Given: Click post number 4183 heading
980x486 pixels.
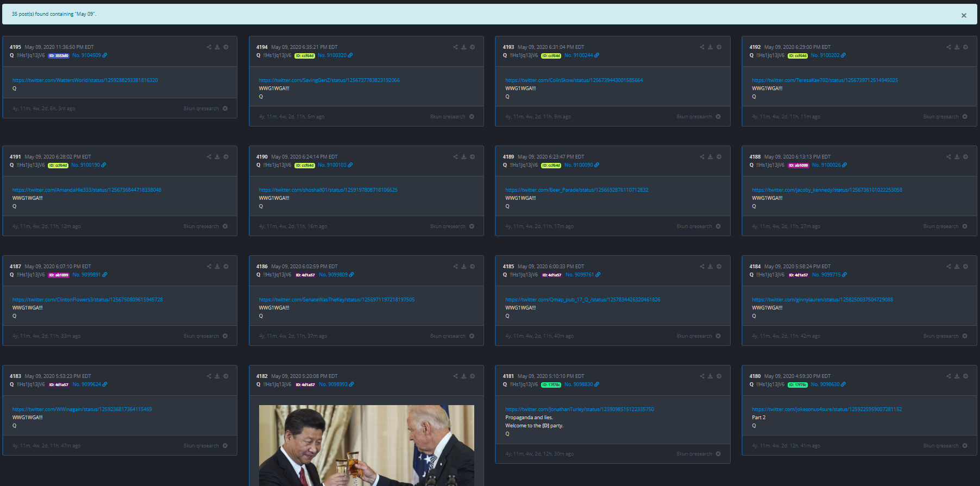Looking at the screenshot, I should tap(15, 376).
